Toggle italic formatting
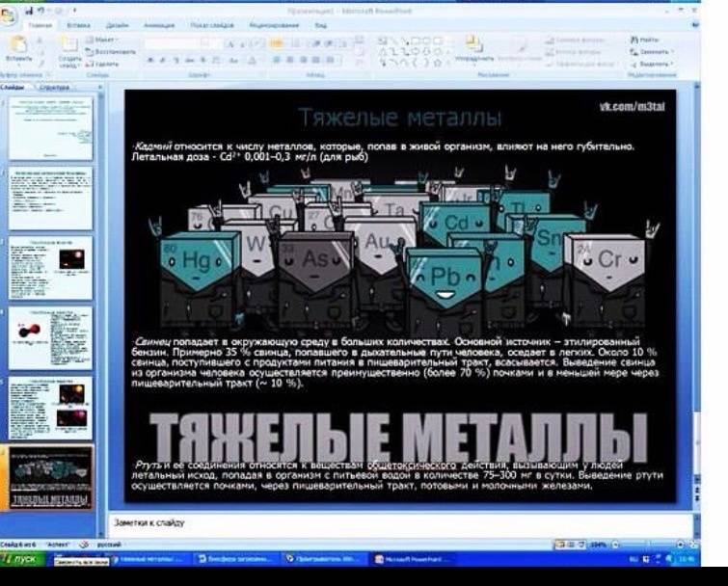Image resolution: width=728 pixels, height=586 pixels. (163, 61)
